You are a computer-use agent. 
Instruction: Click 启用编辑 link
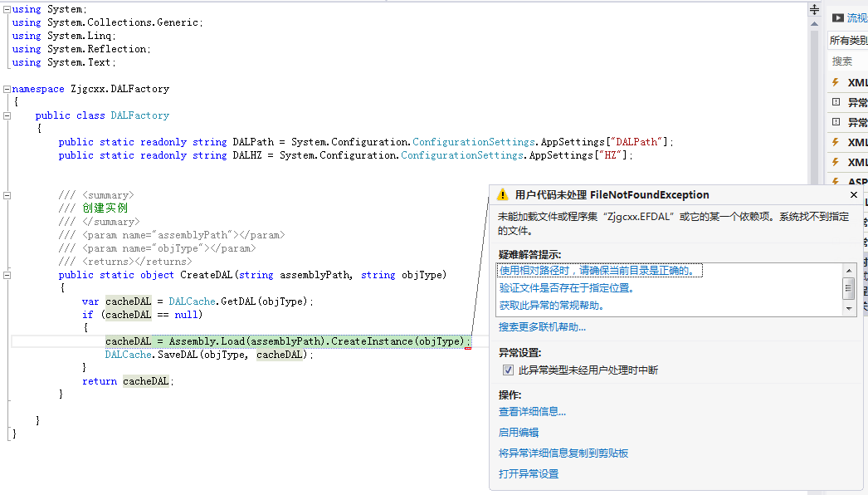519,433
